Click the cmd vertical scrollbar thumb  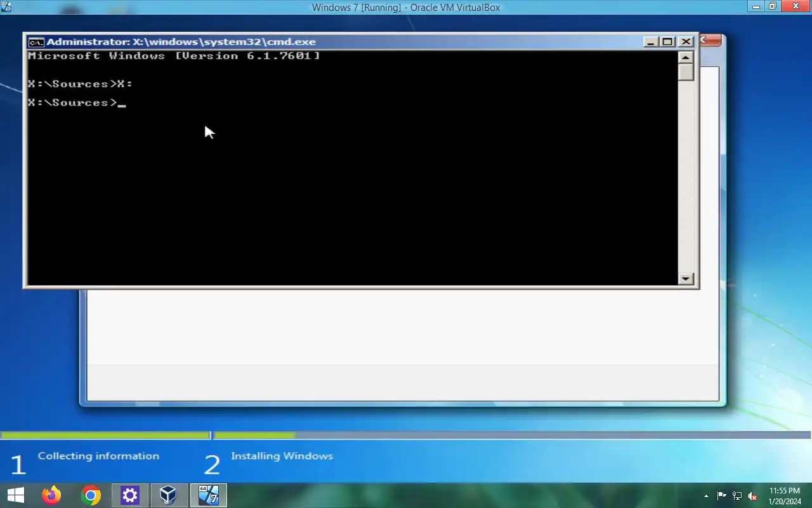[x=686, y=72]
